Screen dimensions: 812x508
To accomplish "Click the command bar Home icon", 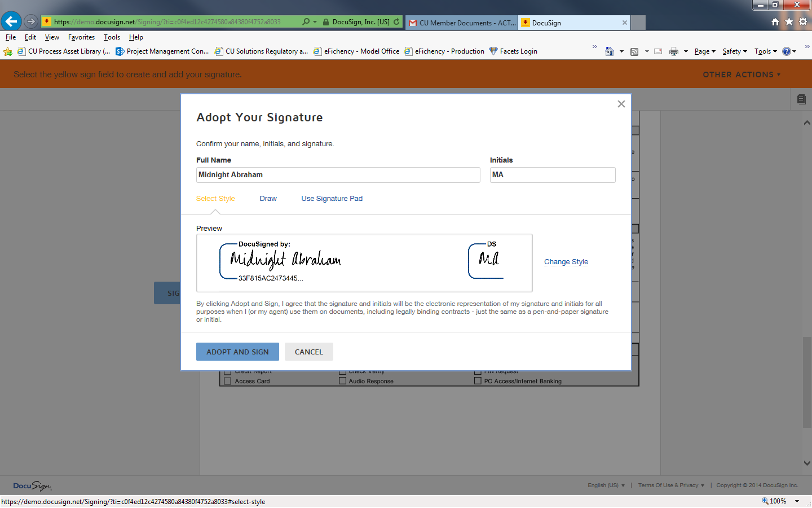I will click(x=610, y=51).
